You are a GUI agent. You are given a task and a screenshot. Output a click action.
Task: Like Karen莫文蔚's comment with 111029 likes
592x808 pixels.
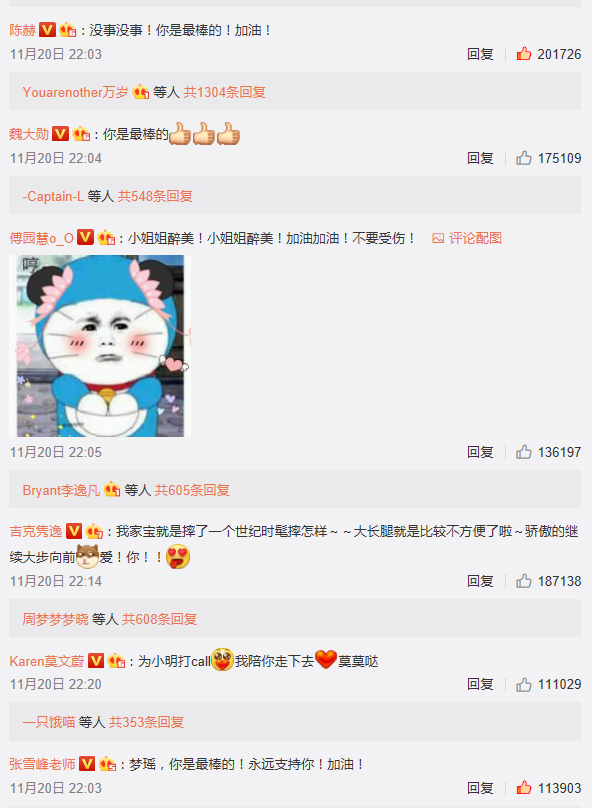point(524,684)
